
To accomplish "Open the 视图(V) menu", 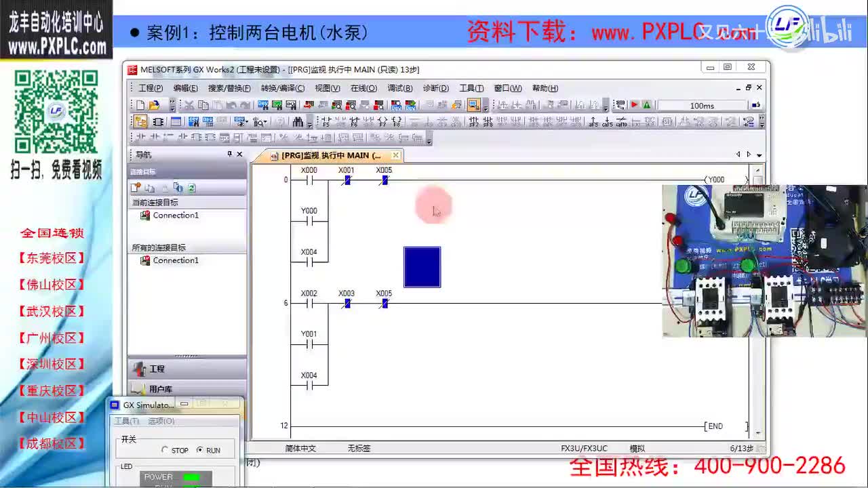I will pos(328,88).
